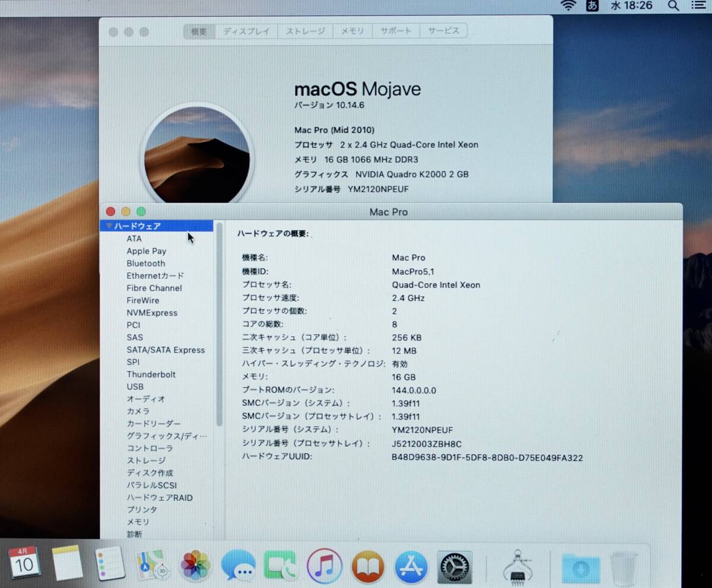Image resolution: width=712 pixels, height=588 pixels.
Task: Launch Notes from the Dock
Action: point(68,564)
